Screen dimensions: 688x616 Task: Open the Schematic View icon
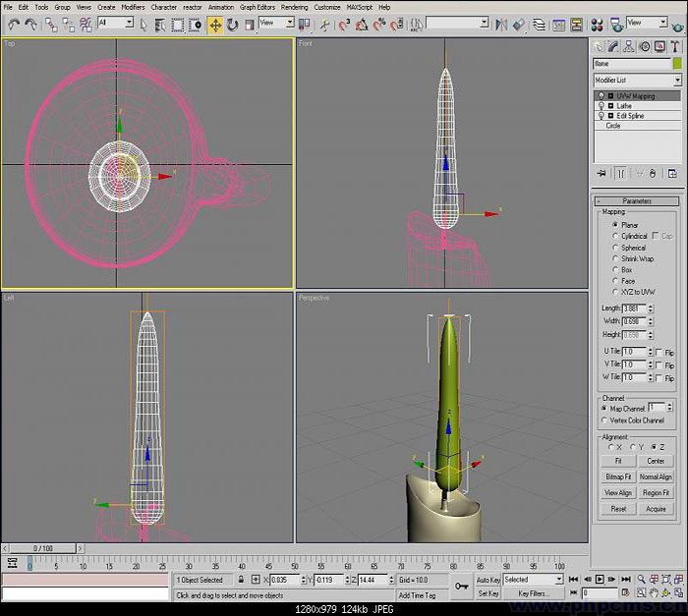pos(576,25)
